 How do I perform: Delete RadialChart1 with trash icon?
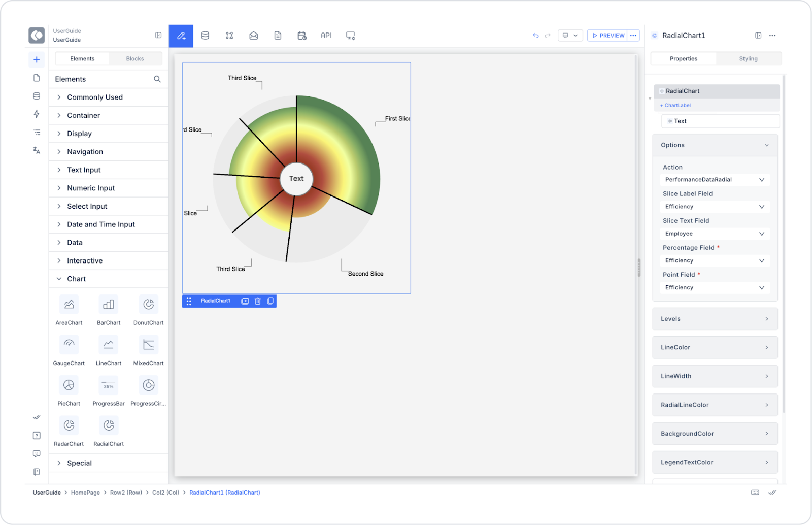(258, 301)
